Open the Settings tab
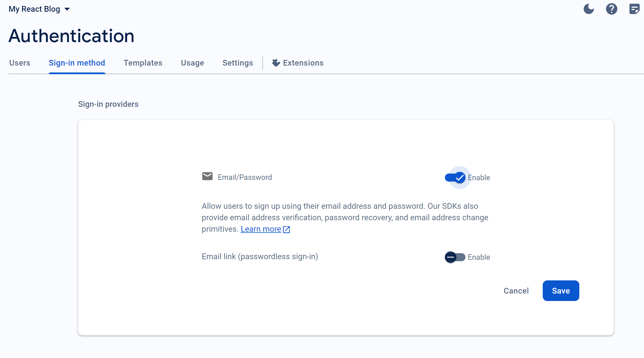 237,63
